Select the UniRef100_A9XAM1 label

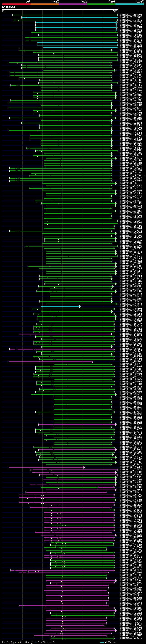pos(131,35)
